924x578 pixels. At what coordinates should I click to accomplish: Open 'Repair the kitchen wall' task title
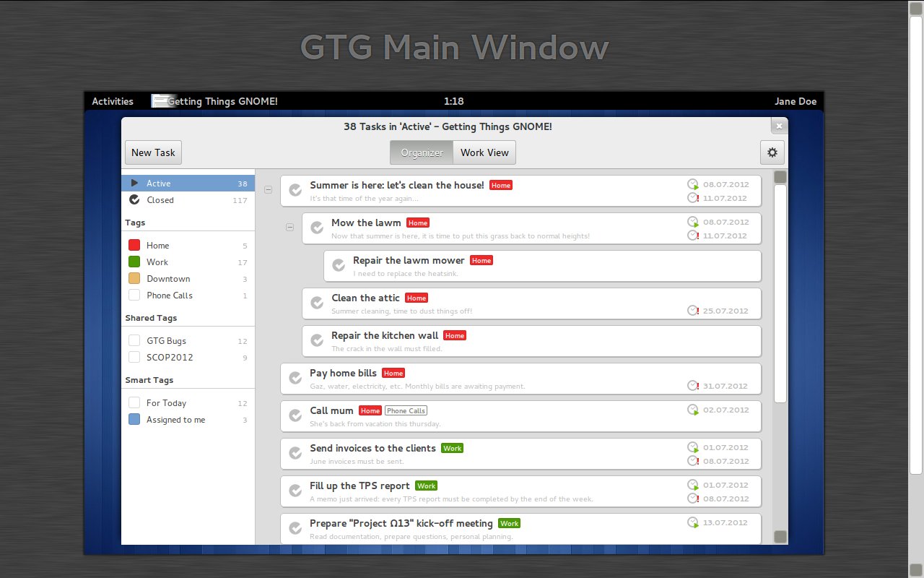pyautogui.click(x=385, y=335)
